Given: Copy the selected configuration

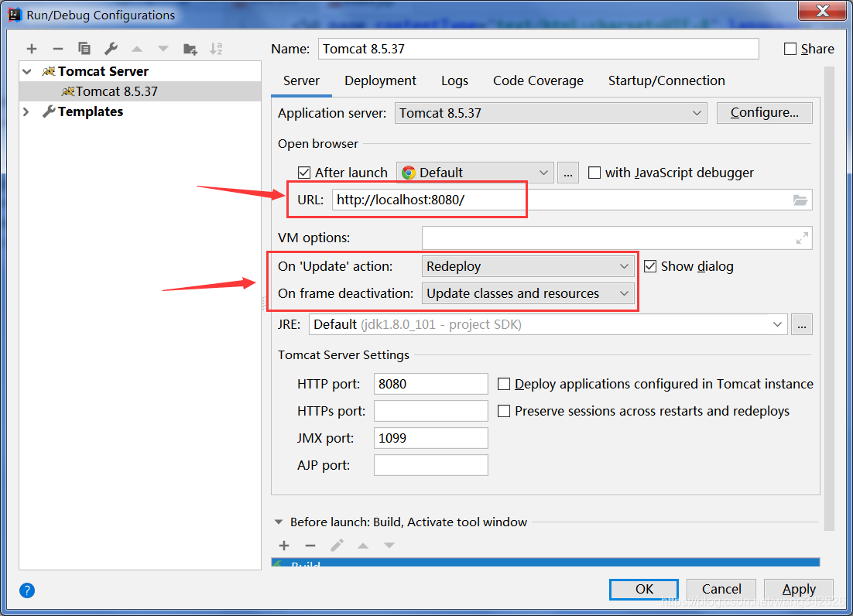Looking at the screenshot, I should pyautogui.click(x=84, y=49).
